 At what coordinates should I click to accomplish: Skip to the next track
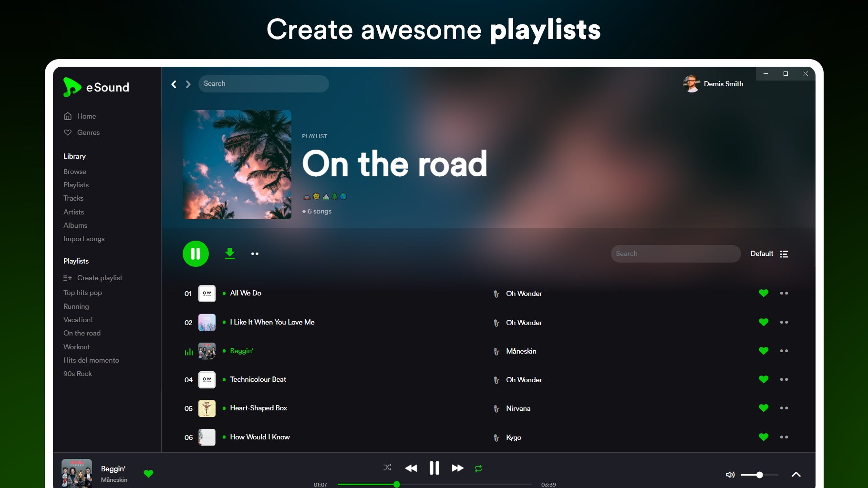[457, 468]
